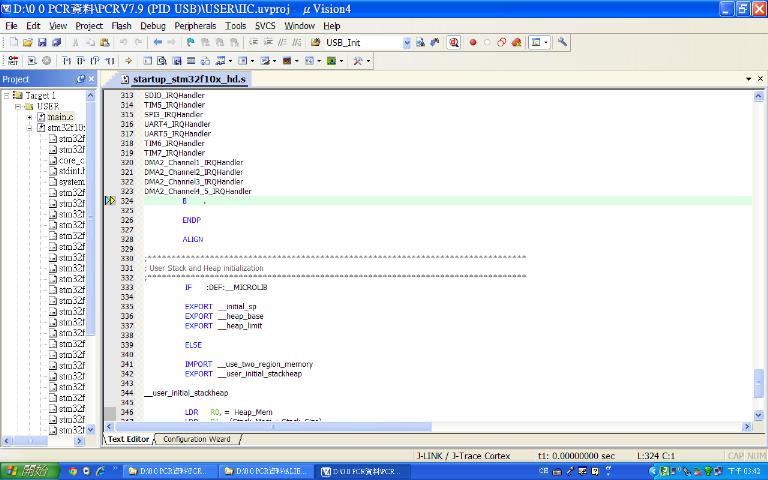This screenshot has width=768, height=480.
Task: Open the Flash menu
Action: (x=121, y=26)
